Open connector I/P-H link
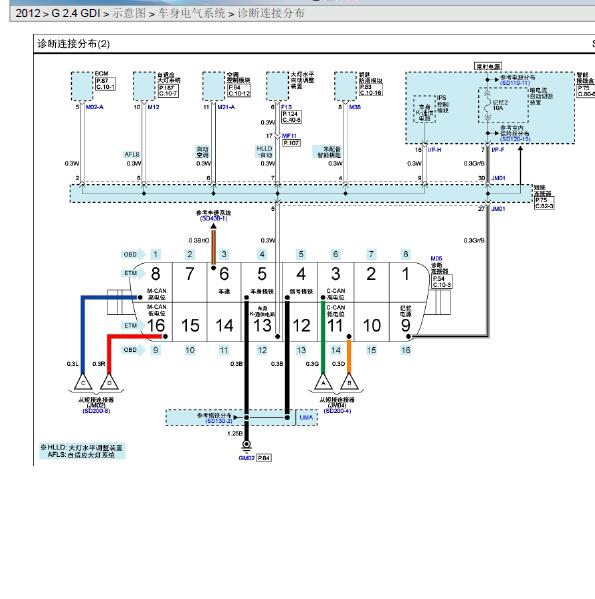The width and height of the screenshot is (595, 599). [434, 150]
